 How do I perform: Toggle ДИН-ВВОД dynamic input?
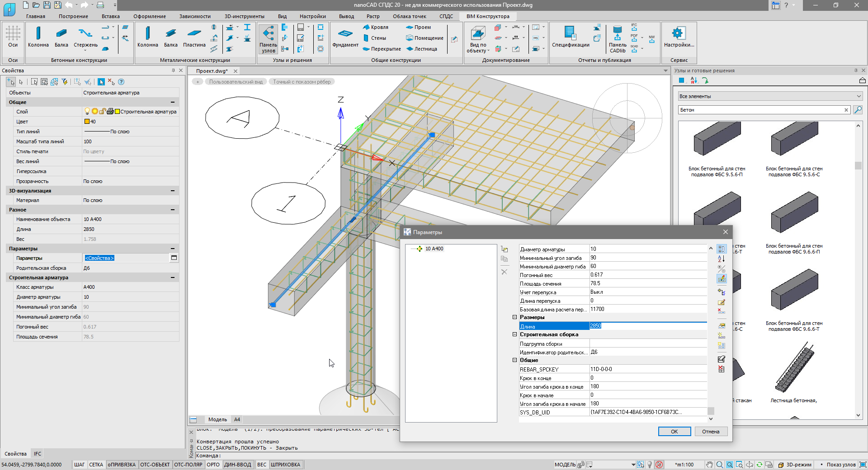[x=237, y=465]
